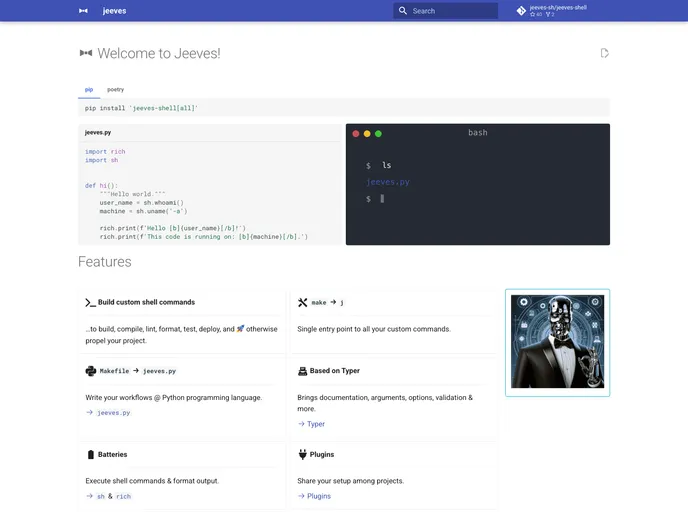Open the rich link
The width and height of the screenshot is (688, 512).
pos(123,496)
